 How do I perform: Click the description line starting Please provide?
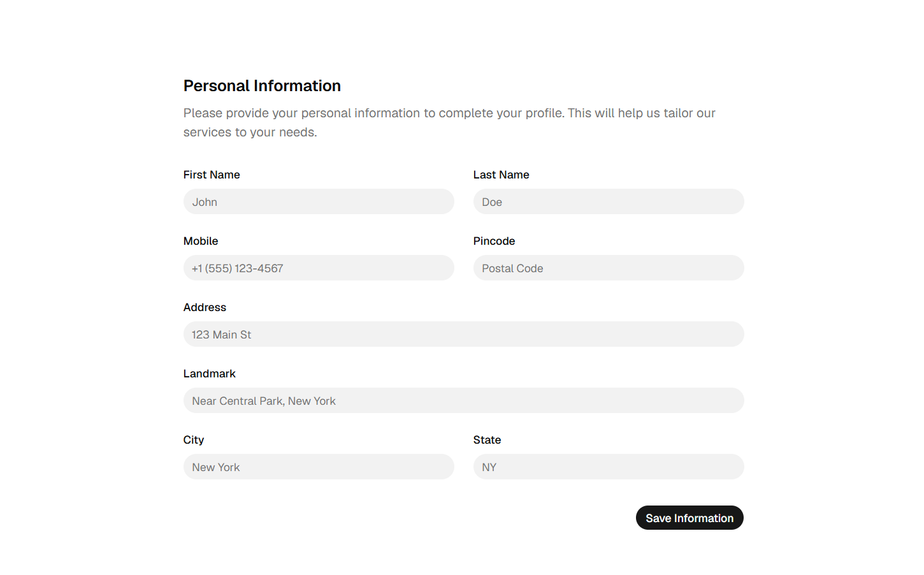[x=449, y=113]
